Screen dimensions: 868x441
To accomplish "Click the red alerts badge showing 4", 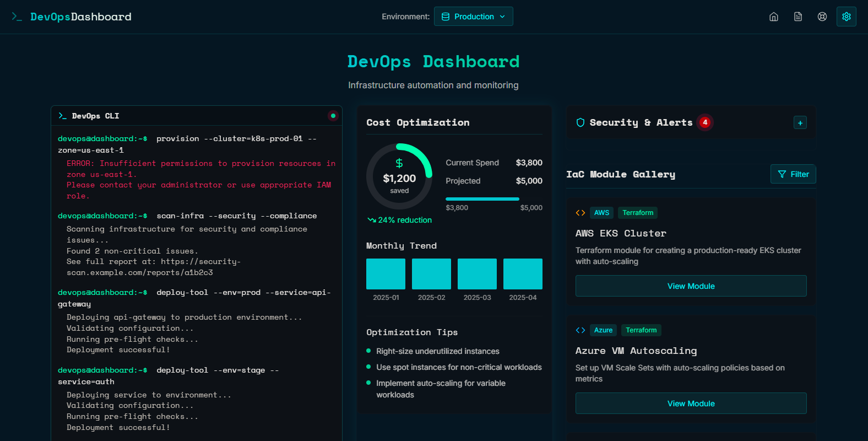I will [705, 122].
